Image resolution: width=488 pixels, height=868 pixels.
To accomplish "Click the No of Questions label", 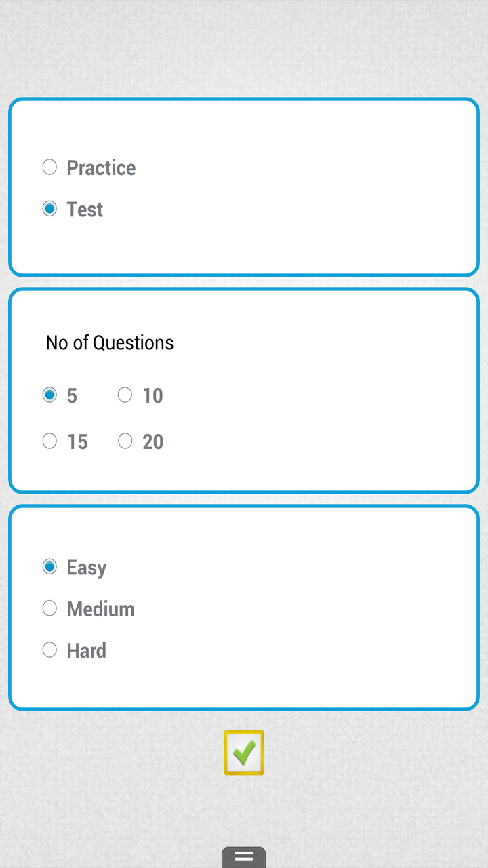I will coord(109,342).
